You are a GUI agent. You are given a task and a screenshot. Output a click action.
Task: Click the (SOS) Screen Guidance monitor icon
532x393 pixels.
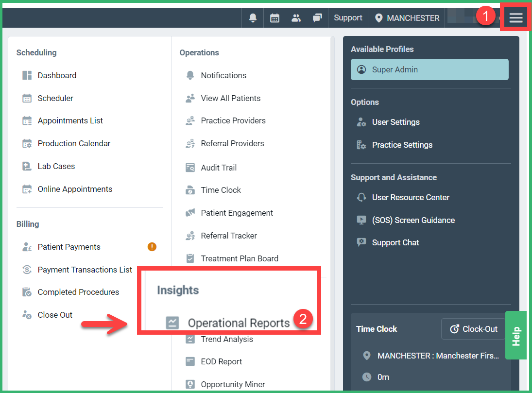tap(361, 220)
